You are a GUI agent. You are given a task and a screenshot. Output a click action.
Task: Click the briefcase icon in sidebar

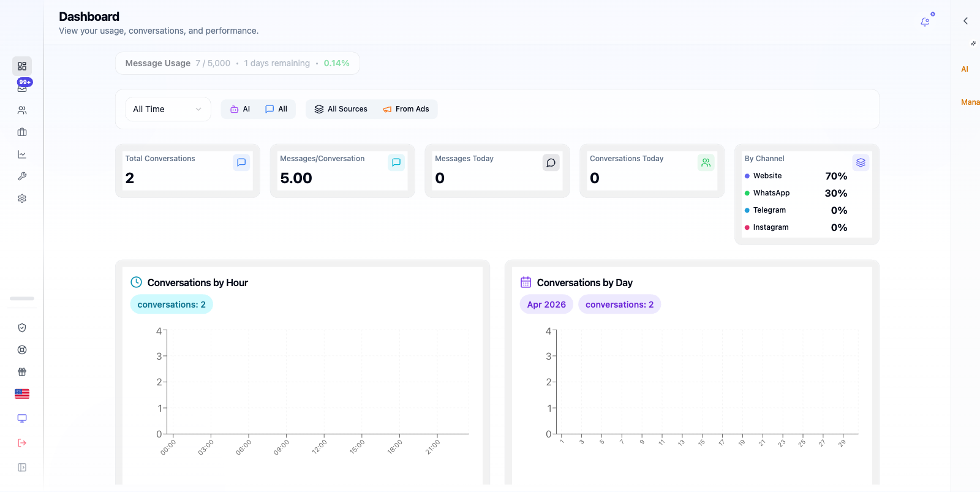(22, 132)
